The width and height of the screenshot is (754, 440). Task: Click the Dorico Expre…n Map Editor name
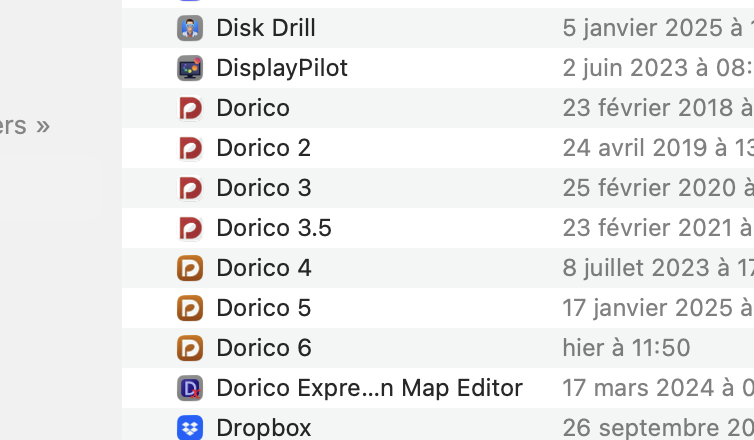369,388
